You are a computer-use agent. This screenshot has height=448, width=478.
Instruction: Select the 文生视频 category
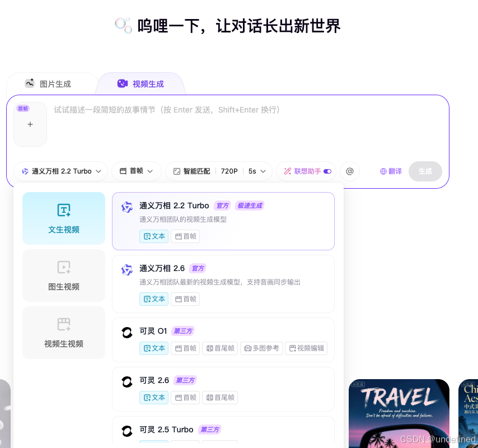[x=64, y=218]
